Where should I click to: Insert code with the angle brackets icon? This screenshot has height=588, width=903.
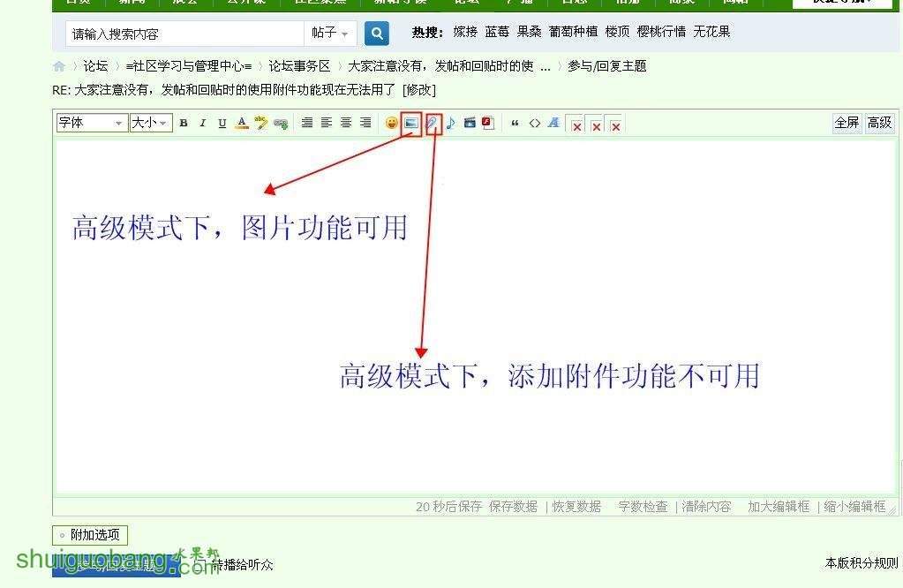[534, 124]
